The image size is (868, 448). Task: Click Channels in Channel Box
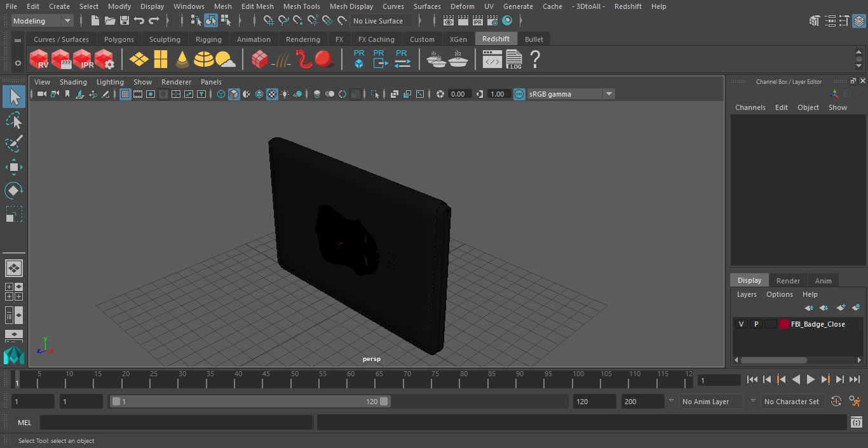750,107
